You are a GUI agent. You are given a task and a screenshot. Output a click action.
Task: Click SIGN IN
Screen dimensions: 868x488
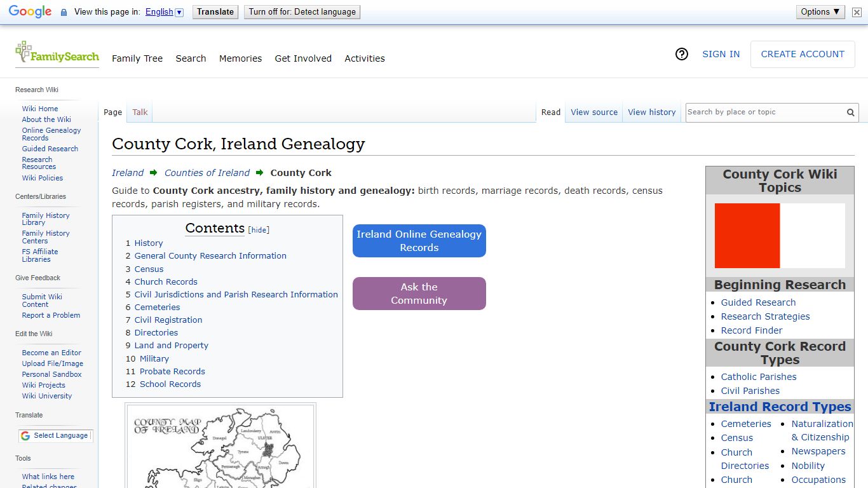pyautogui.click(x=721, y=54)
